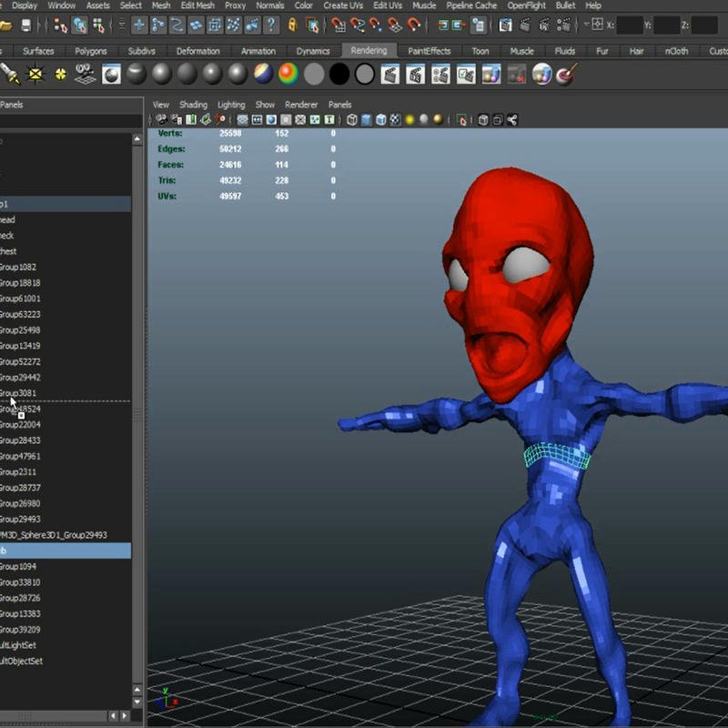Select the black sphere material icon
The width and height of the screenshot is (728, 728).
[x=339, y=75]
